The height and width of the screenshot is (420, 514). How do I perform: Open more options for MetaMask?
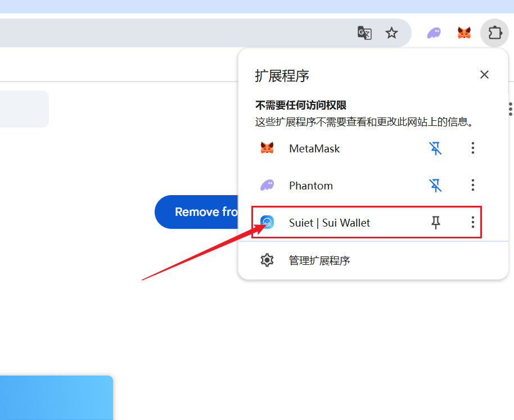[x=472, y=148]
